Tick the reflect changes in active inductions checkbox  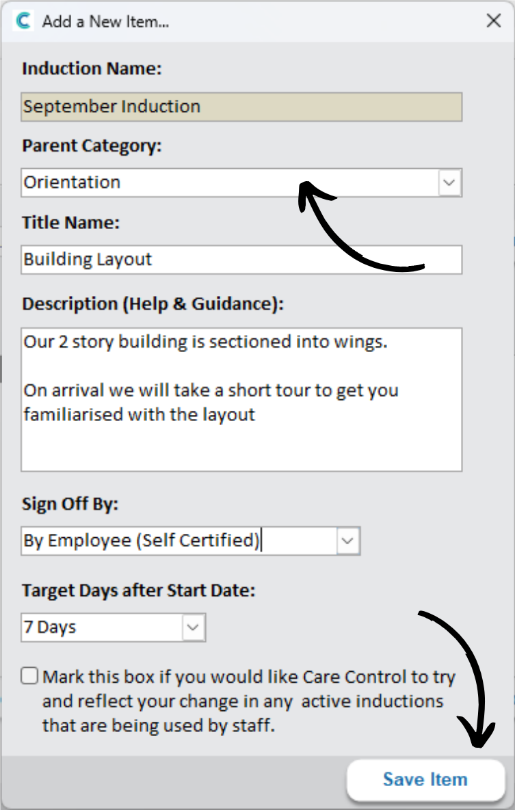(x=29, y=676)
